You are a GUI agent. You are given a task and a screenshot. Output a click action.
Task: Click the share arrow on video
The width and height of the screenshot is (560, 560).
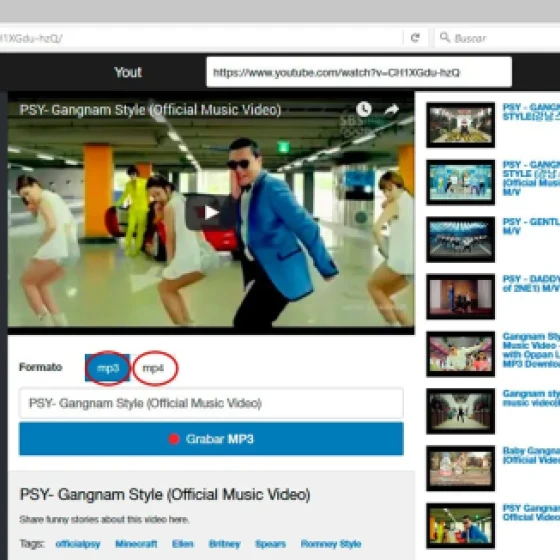tap(391, 109)
